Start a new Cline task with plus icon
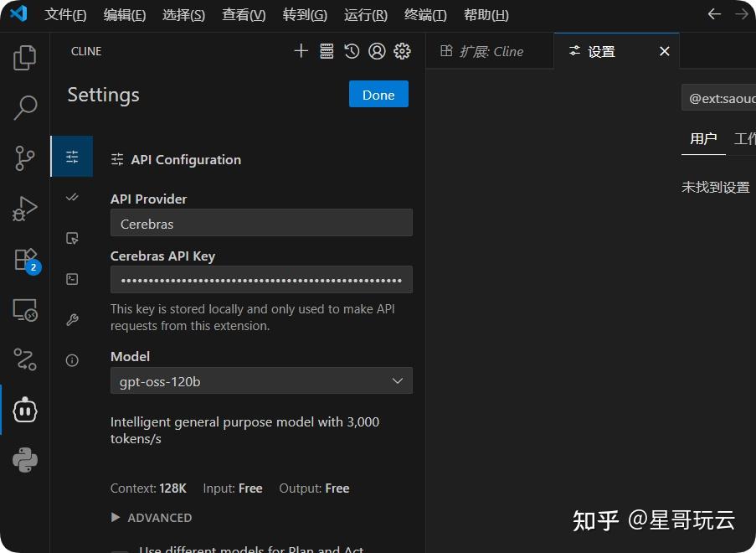This screenshot has height=553, width=756. pos(301,51)
